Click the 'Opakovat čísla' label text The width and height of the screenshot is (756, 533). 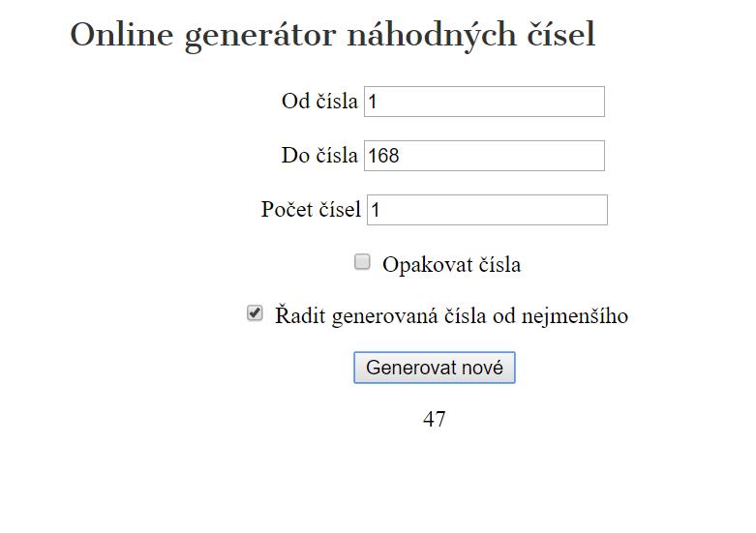coord(451,264)
